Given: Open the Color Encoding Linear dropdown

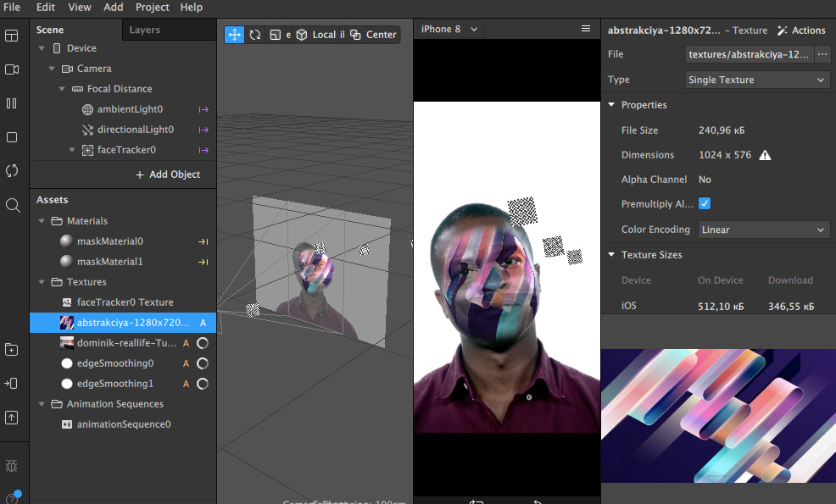Looking at the screenshot, I should (x=763, y=230).
